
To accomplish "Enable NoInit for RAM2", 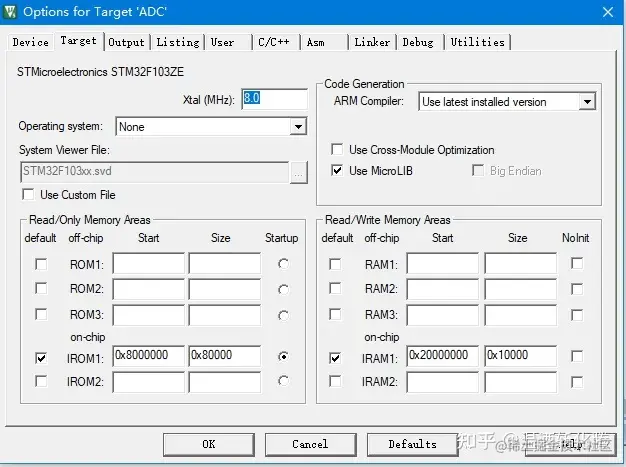I will click(x=577, y=289).
